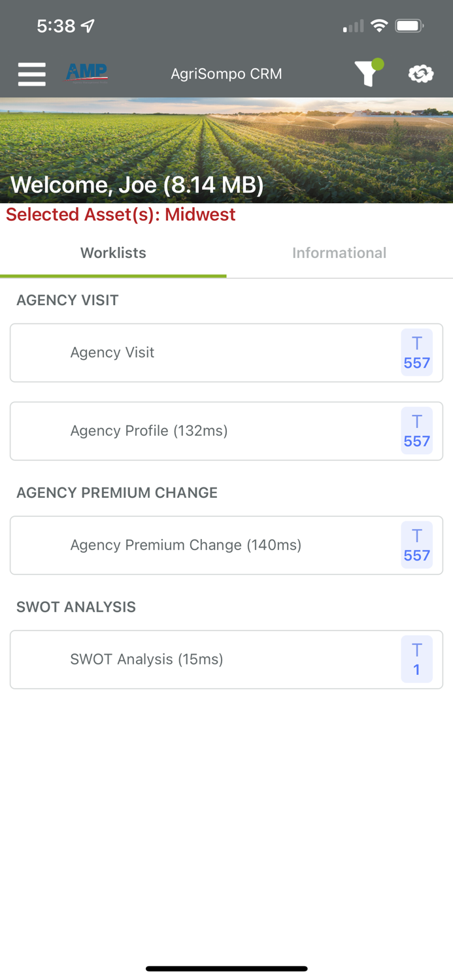Select the Worklists tab
Image resolution: width=453 pixels, height=980 pixels.
coord(113,253)
